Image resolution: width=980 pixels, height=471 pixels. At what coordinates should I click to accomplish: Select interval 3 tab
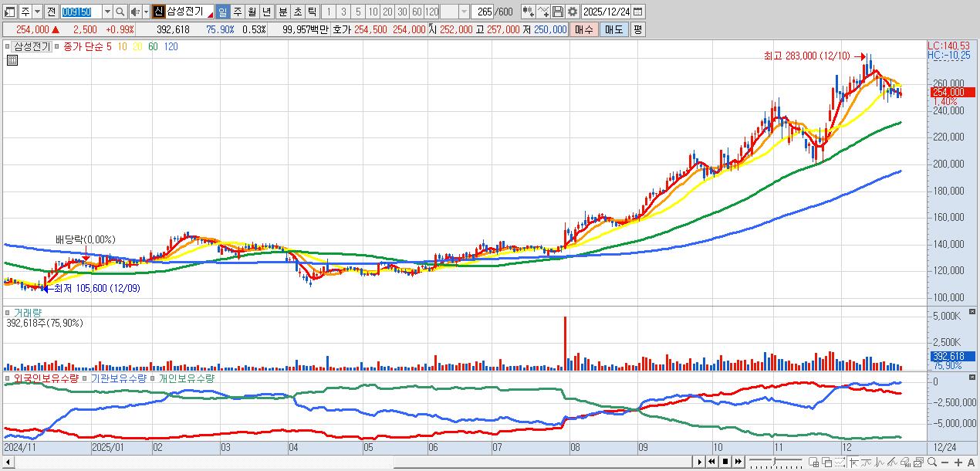tap(343, 12)
